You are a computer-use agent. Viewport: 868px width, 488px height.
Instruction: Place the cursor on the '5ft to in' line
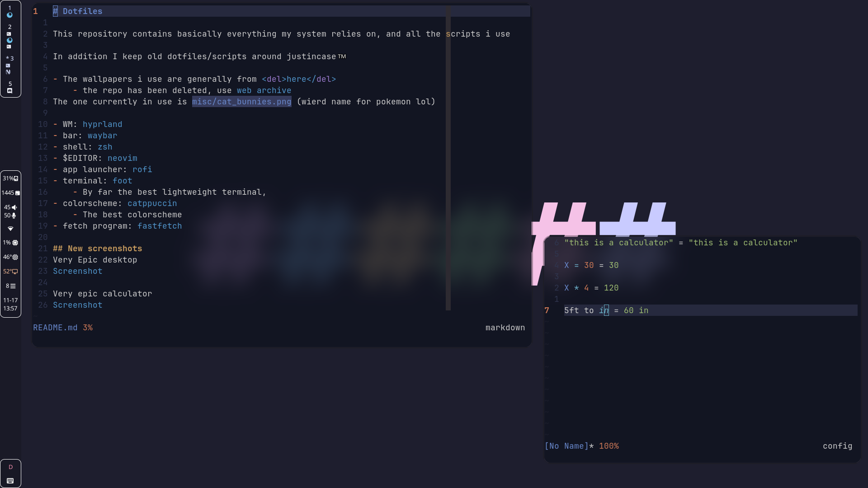click(x=583, y=310)
